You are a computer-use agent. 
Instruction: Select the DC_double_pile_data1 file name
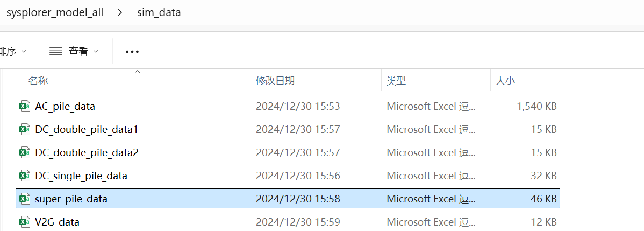[x=86, y=129]
